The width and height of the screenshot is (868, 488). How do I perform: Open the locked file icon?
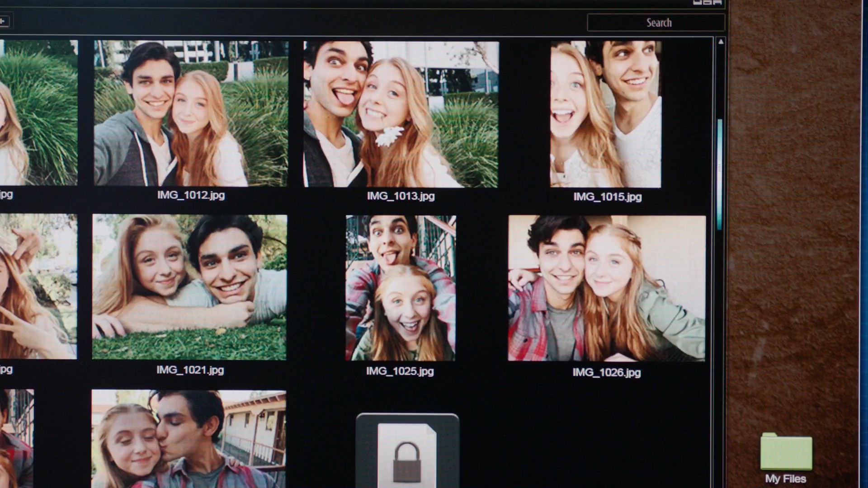407,450
